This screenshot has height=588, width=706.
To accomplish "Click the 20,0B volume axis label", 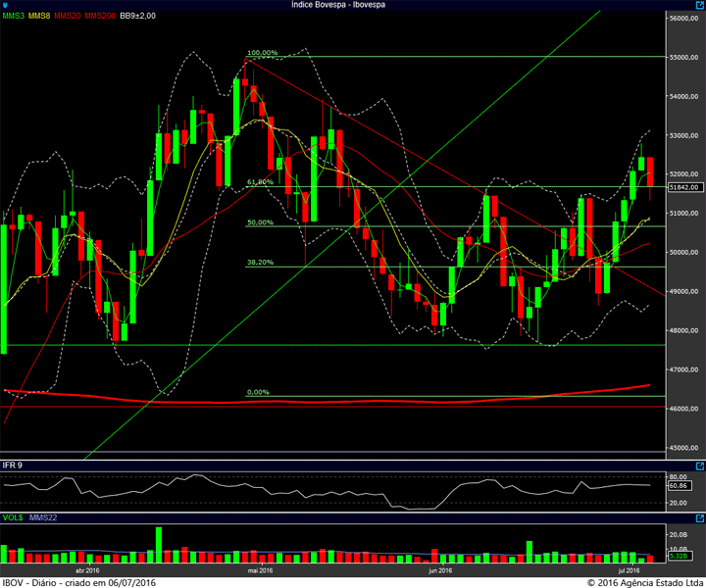I will coord(679,534).
